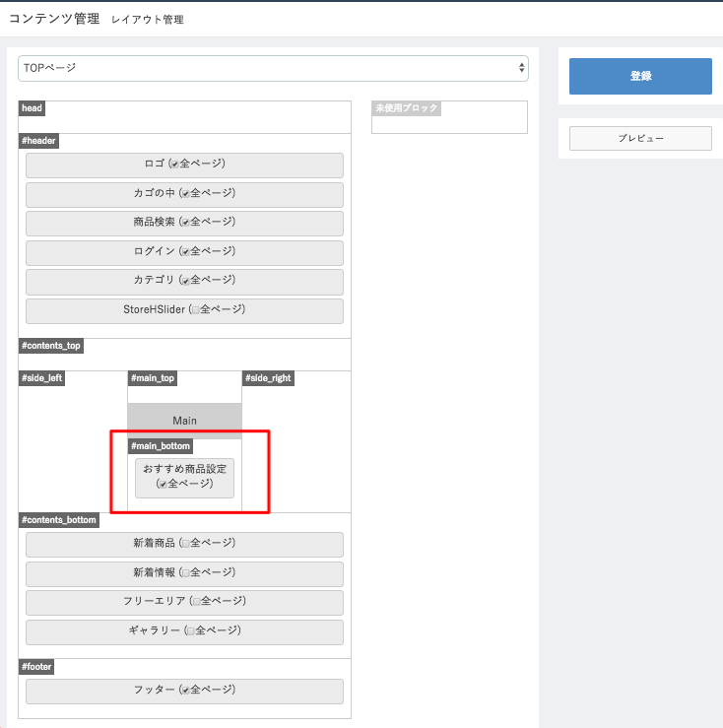Toggle 全ページ checkbox for フッター block
723x728 pixels.
click(x=185, y=690)
